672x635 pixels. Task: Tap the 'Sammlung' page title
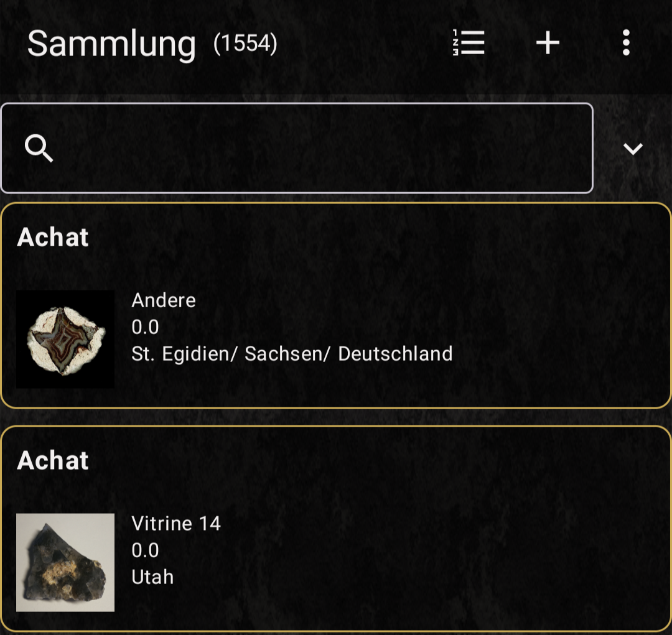[x=111, y=44]
